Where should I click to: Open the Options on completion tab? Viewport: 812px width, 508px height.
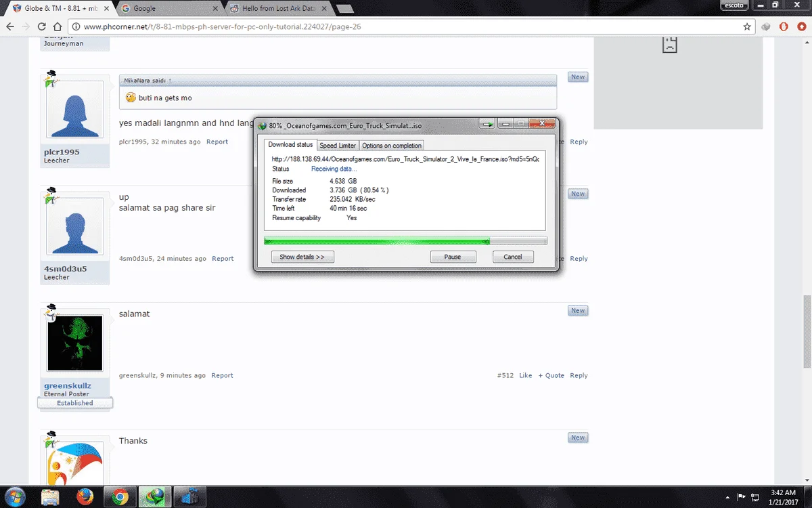point(392,146)
